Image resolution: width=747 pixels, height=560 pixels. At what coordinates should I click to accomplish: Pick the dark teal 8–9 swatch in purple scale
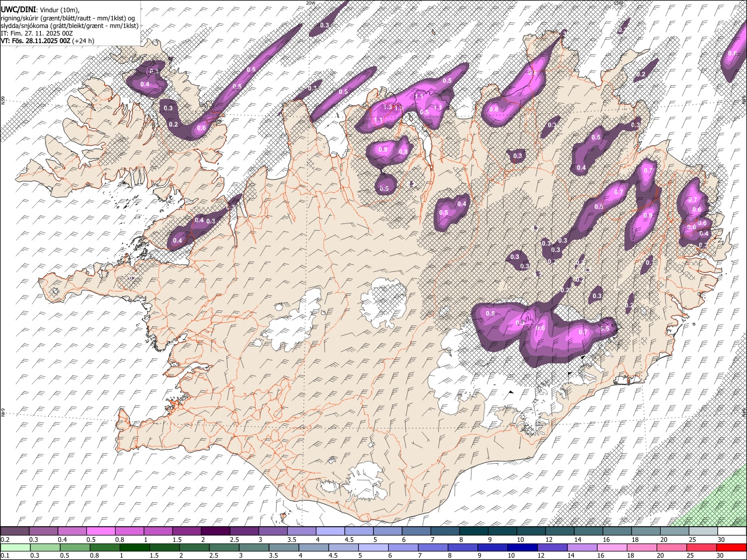pos(474,531)
